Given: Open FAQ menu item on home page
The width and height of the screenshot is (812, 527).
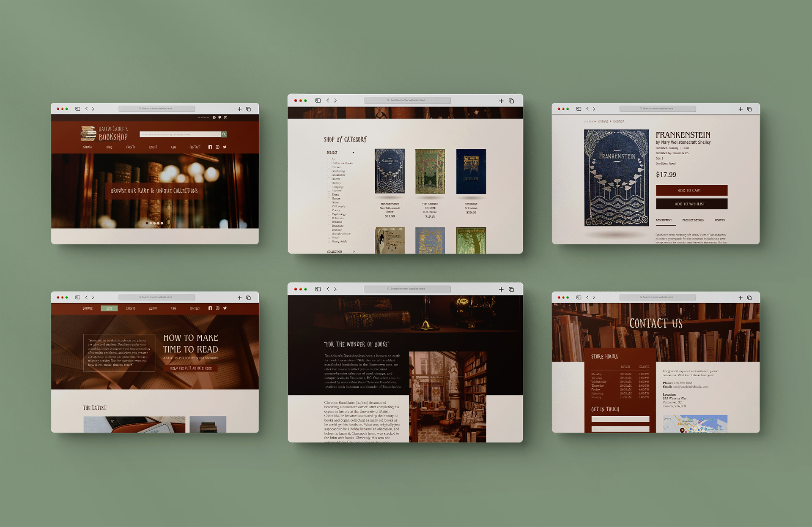Looking at the screenshot, I should pyautogui.click(x=173, y=147).
